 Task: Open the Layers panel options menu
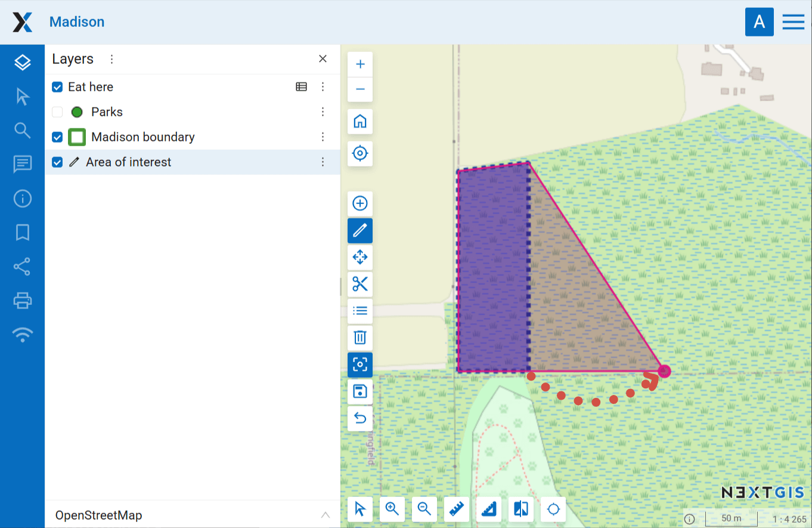111,59
